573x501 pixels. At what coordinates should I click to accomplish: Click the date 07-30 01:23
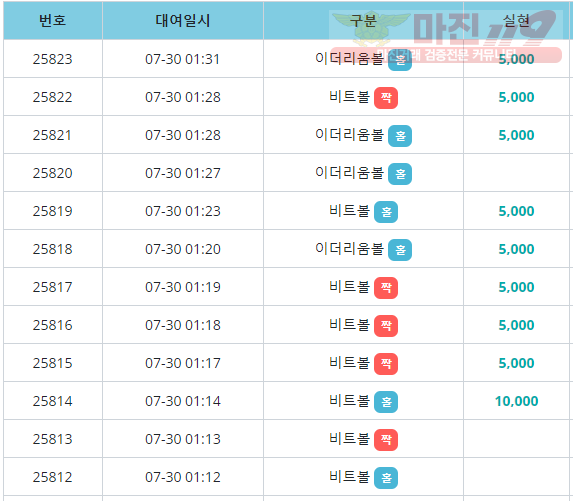183,211
